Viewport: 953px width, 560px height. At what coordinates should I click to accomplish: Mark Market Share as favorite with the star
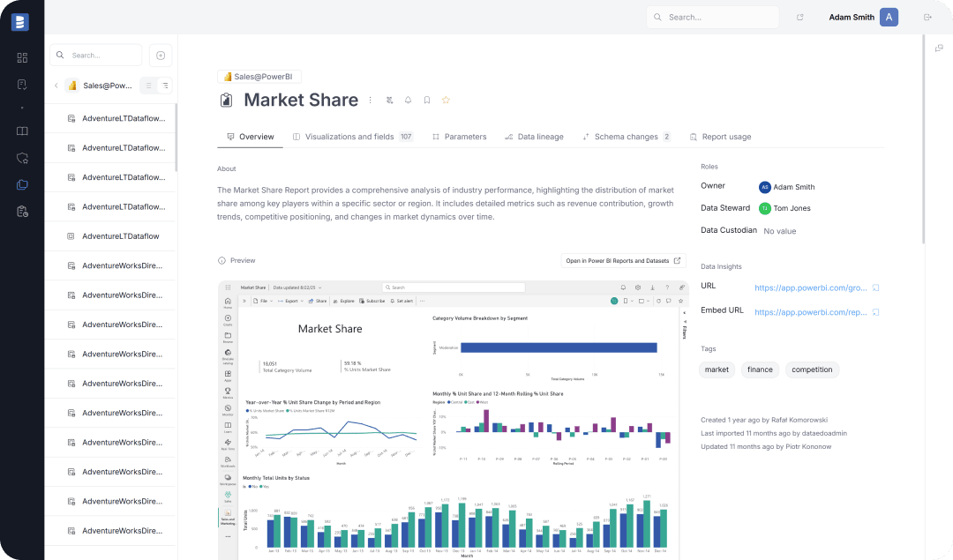[x=445, y=100]
